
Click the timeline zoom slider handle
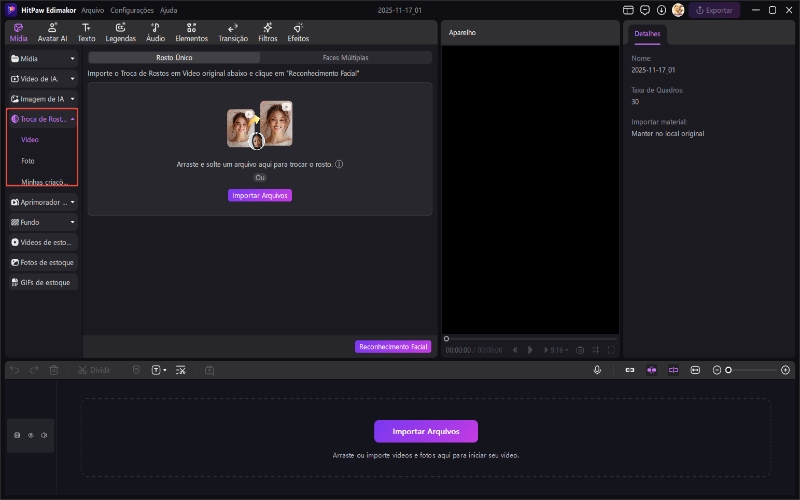[x=729, y=370]
